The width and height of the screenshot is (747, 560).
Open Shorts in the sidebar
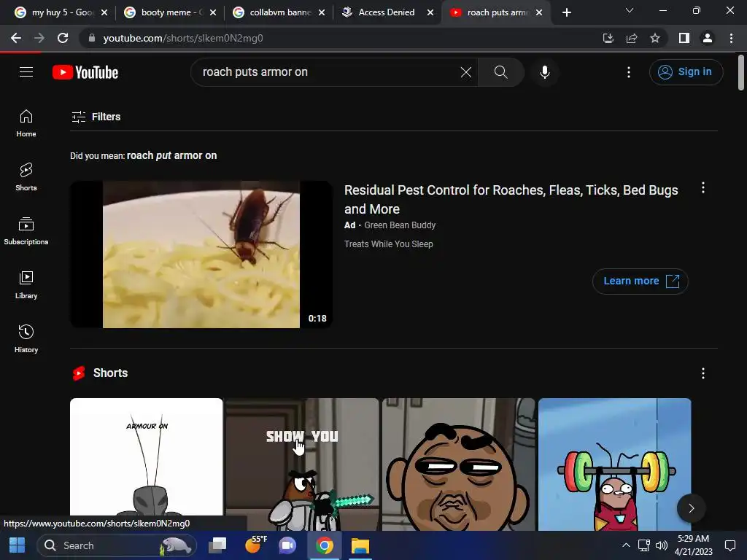click(x=26, y=177)
